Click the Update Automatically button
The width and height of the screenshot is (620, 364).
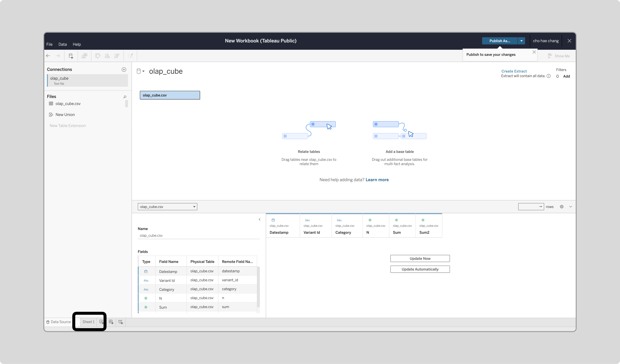(x=420, y=269)
